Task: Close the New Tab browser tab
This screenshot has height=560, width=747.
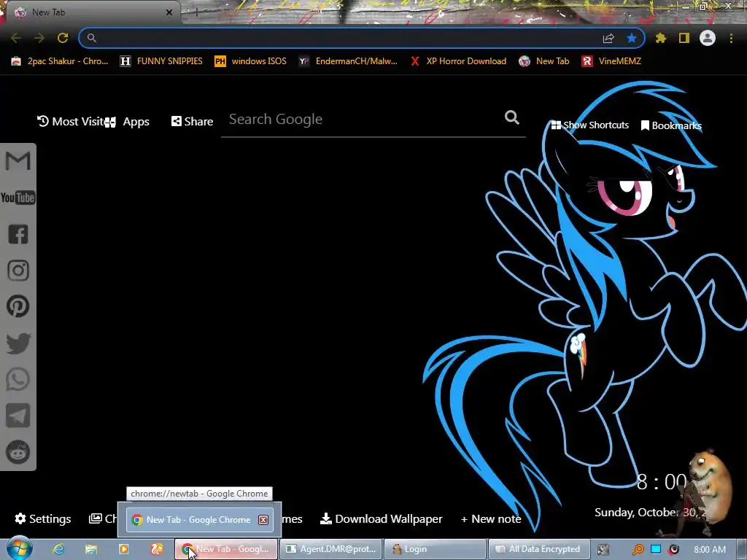Action: 169,12
